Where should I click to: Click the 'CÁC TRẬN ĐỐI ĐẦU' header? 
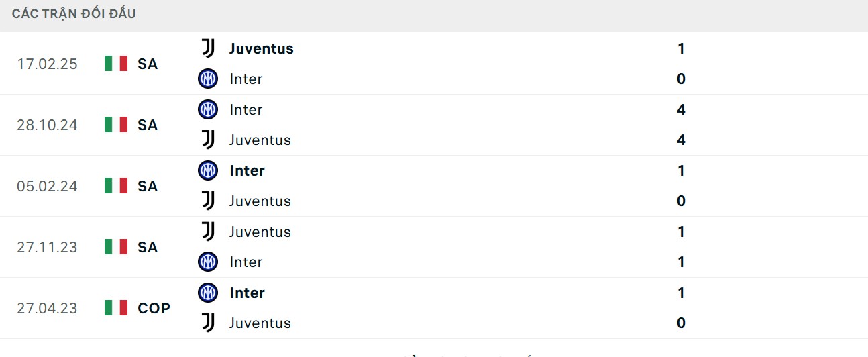(x=74, y=13)
